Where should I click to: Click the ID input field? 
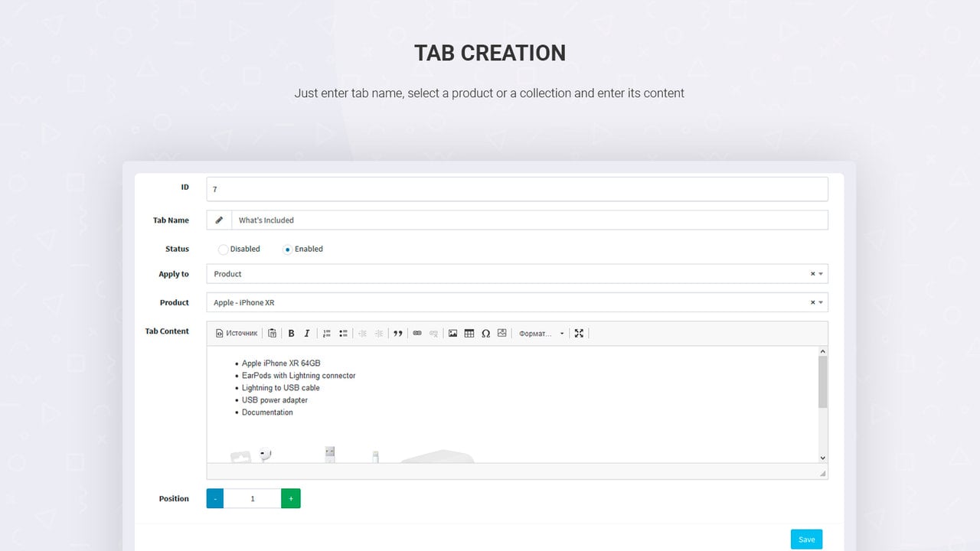(517, 189)
